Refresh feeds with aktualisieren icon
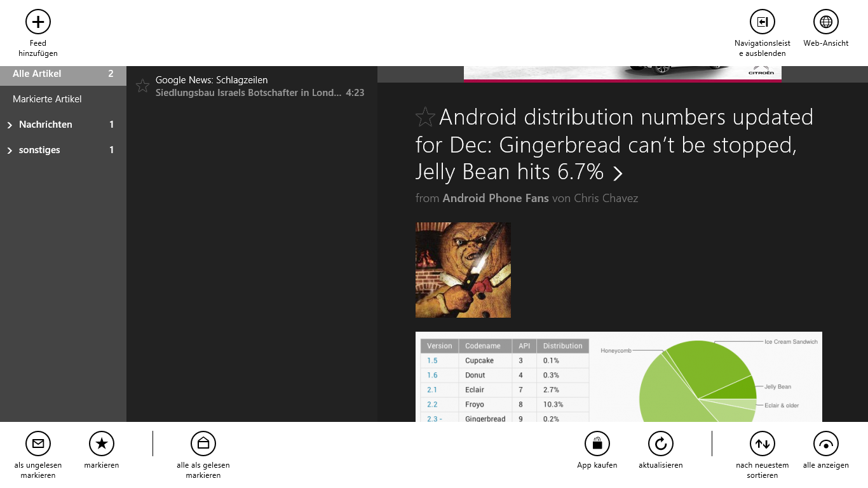The image size is (868, 488). (661, 444)
